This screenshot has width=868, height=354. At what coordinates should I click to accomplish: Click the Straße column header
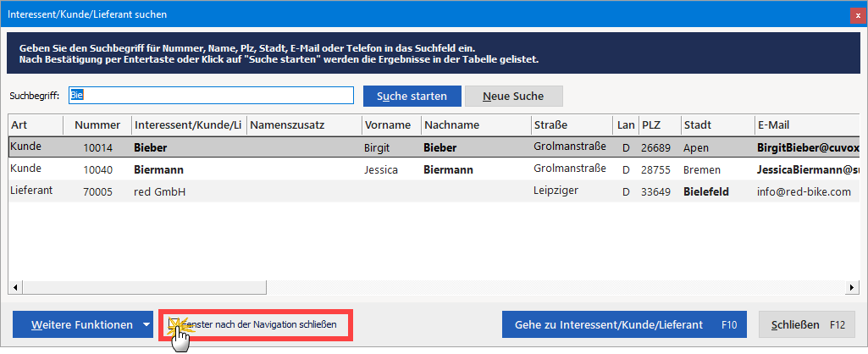[572, 125]
